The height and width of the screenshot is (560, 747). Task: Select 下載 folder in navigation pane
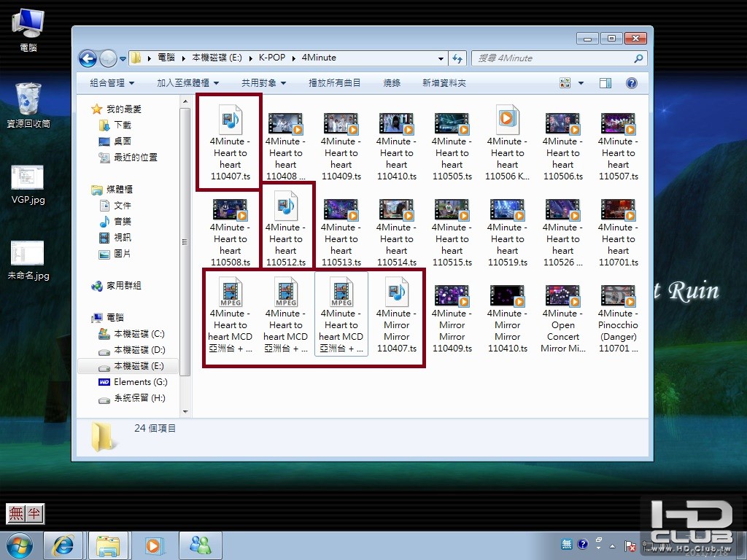[x=115, y=125]
